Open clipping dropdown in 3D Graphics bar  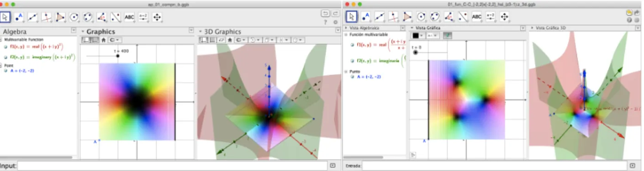tap(283, 40)
